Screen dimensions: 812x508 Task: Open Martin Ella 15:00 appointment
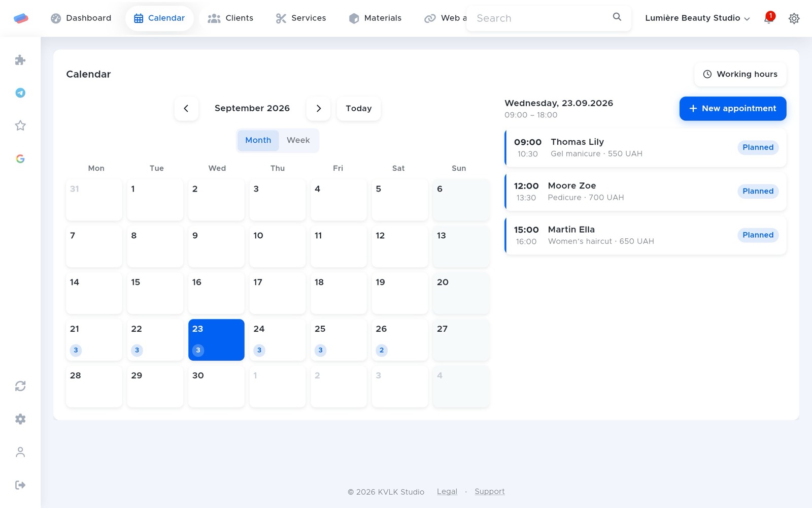pyautogui.click(x=646, y=235)
